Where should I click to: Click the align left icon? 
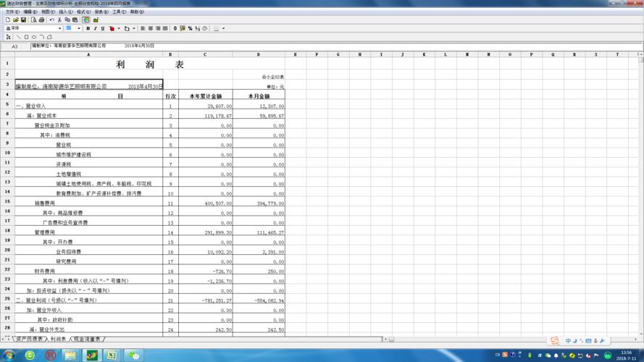click(143, 29)
